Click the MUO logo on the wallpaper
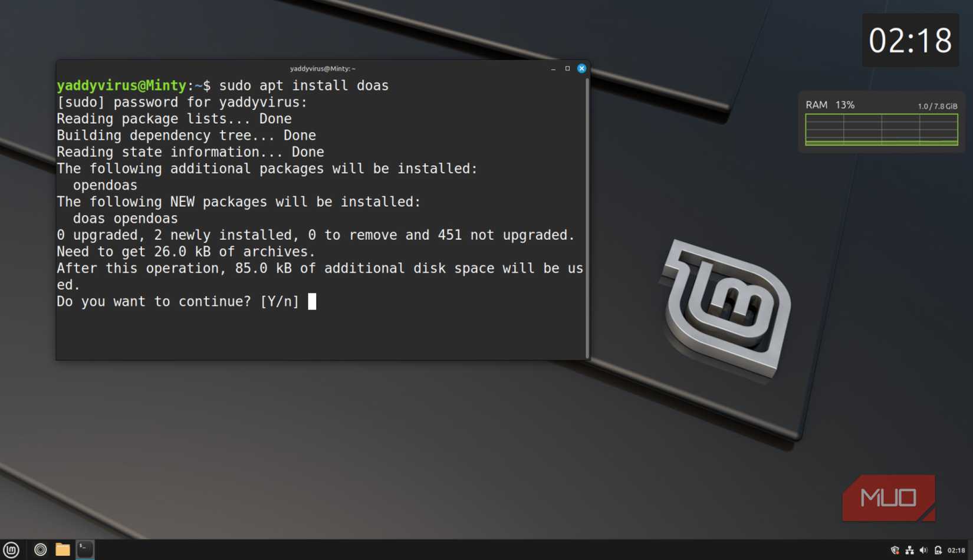 888,498
